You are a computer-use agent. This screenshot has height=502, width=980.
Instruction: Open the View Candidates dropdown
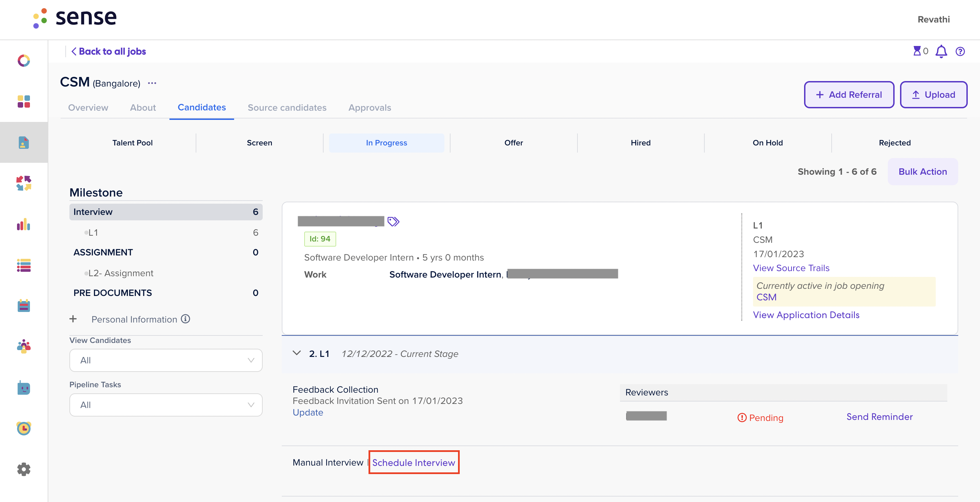(166, 360)
